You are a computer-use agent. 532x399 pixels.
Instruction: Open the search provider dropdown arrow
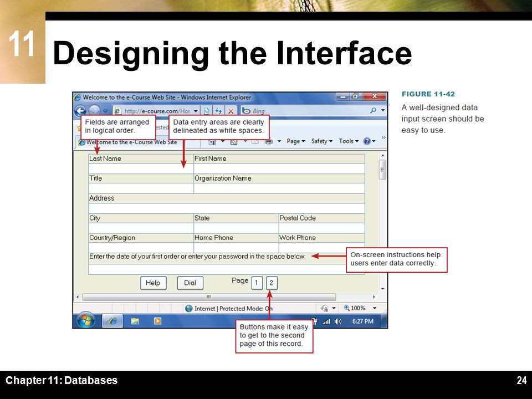coord(383,110)
